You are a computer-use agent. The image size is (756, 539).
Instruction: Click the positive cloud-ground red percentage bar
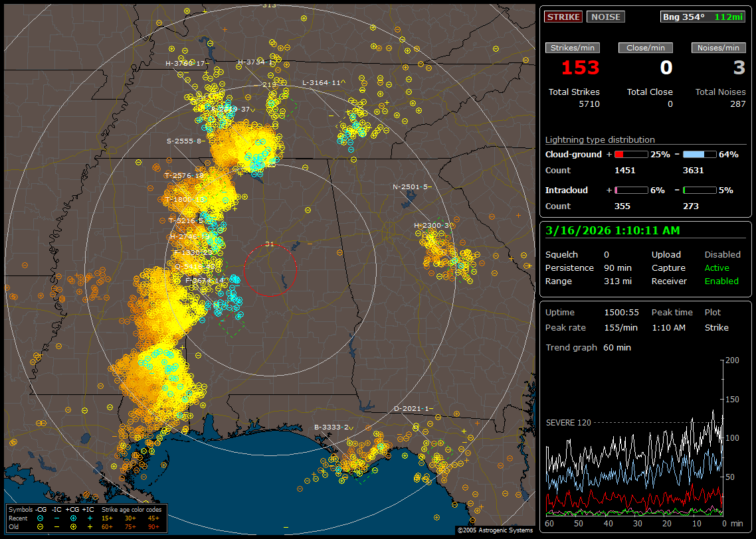coord(630,154)
